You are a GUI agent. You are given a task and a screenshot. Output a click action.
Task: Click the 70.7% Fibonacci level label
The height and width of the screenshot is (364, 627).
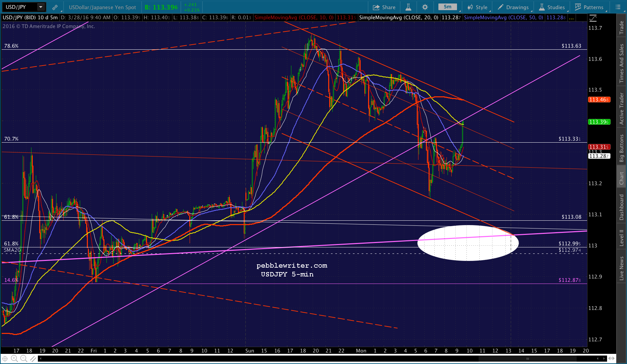point(11,139)
